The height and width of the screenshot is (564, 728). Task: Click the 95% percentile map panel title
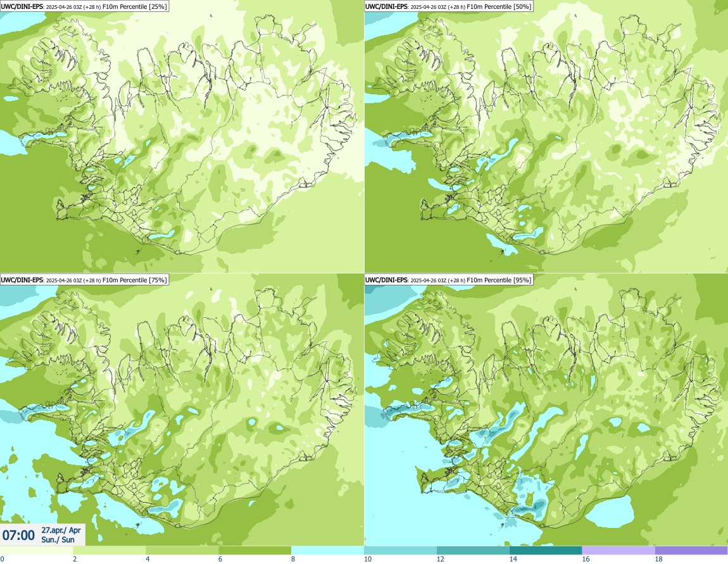point(448,279)
